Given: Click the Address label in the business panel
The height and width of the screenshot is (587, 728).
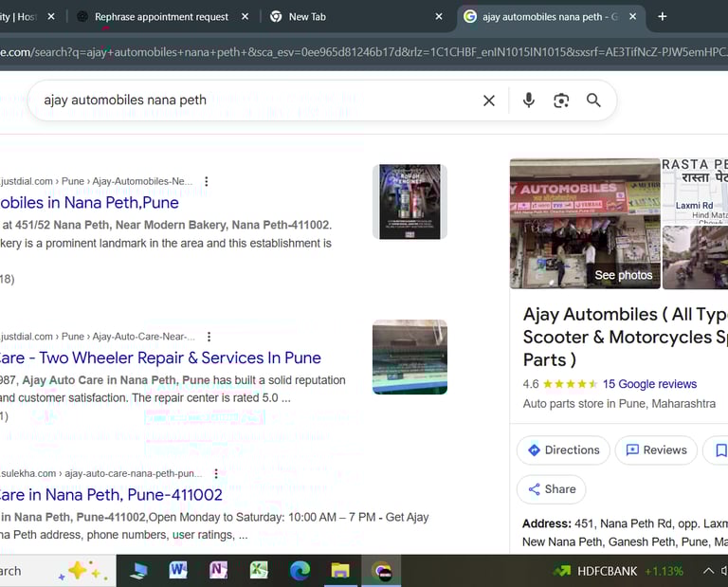Looking at the screenshot, I should click(546, 523).
